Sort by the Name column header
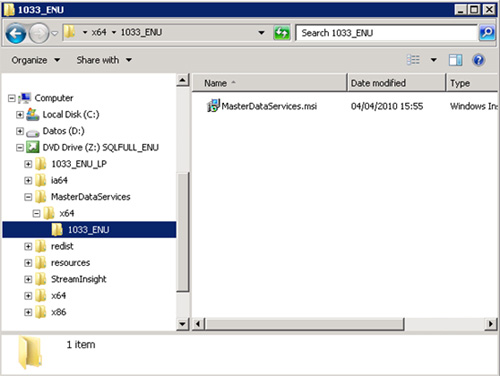The width and height of the screenshot is (500, 376). [269, 83]
